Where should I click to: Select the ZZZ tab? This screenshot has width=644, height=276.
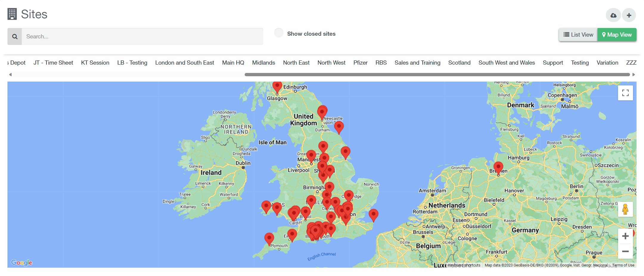[631, 63]
